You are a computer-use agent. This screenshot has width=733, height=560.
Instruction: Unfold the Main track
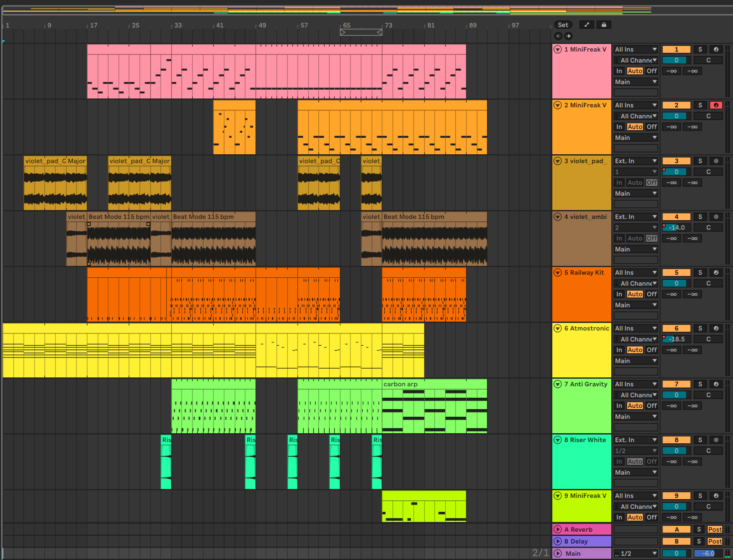pyautogui.click(x=558, y=554)
